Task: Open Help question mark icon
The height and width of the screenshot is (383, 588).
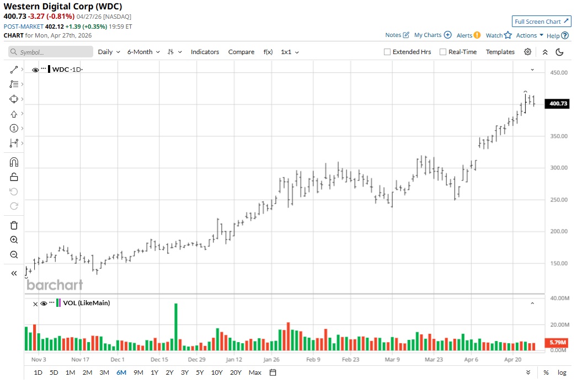Action: tap(565, 36)
